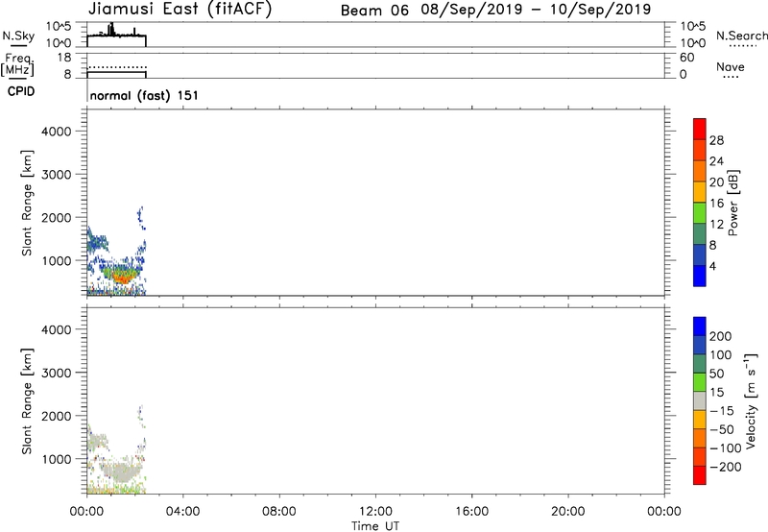Click the '28' value on power colorbar
Image resolution: width=768 pixels, height=532 pixels.
[x=716, y=140]
